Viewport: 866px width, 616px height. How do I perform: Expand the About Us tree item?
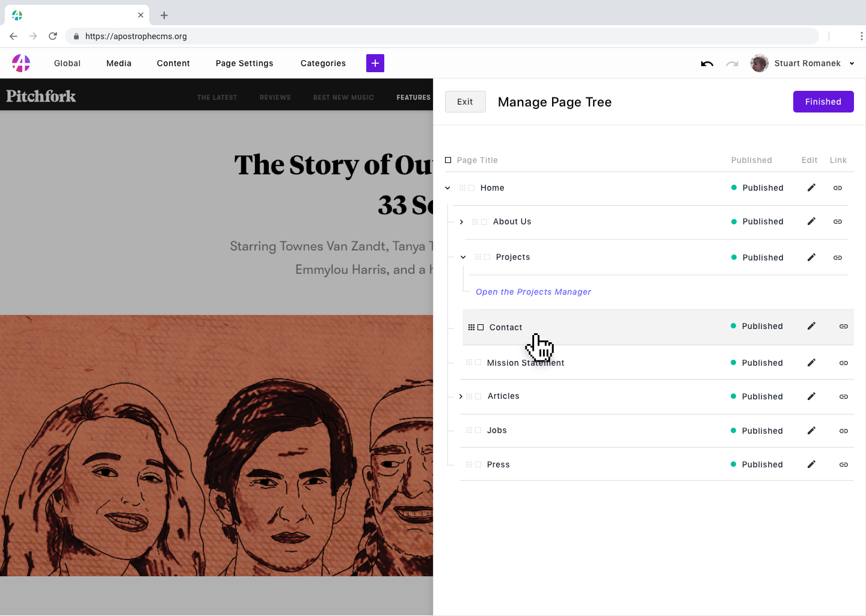461,221
